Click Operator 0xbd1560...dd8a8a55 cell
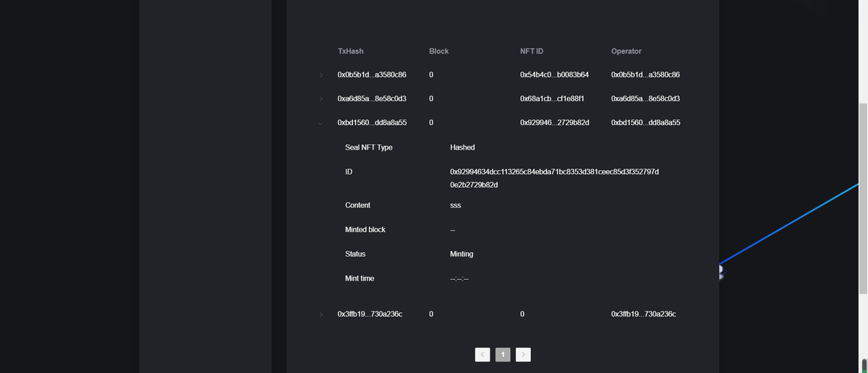This screenshot has width=868, height=373. tap(646, 123)
